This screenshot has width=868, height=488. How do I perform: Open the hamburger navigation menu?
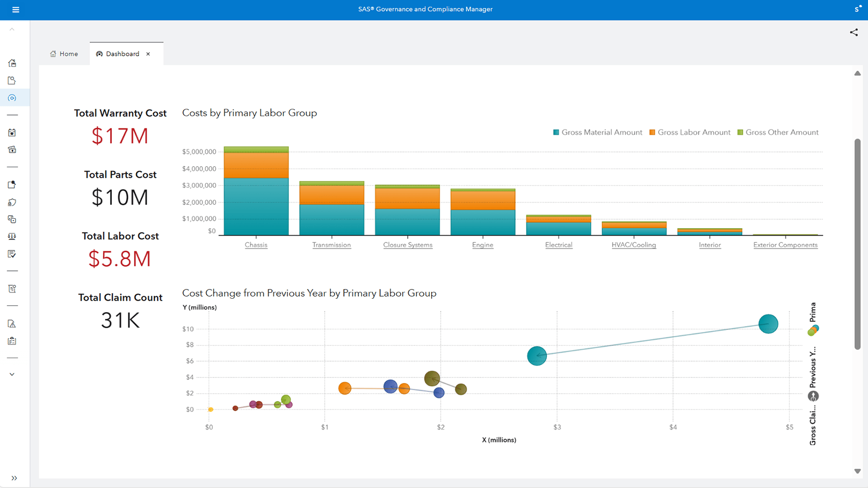point(15,10)
